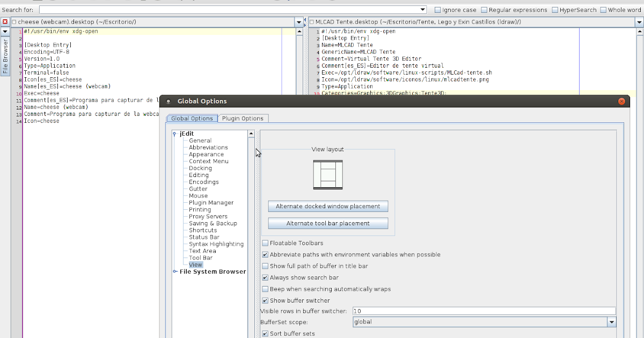Select Shortcuts options

click(203, 230)
